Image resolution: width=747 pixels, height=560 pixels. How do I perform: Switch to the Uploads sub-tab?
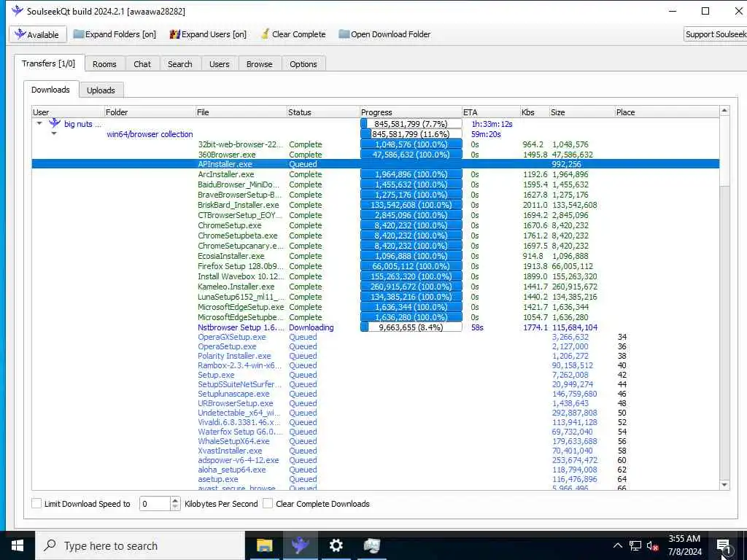click(101, 90)
